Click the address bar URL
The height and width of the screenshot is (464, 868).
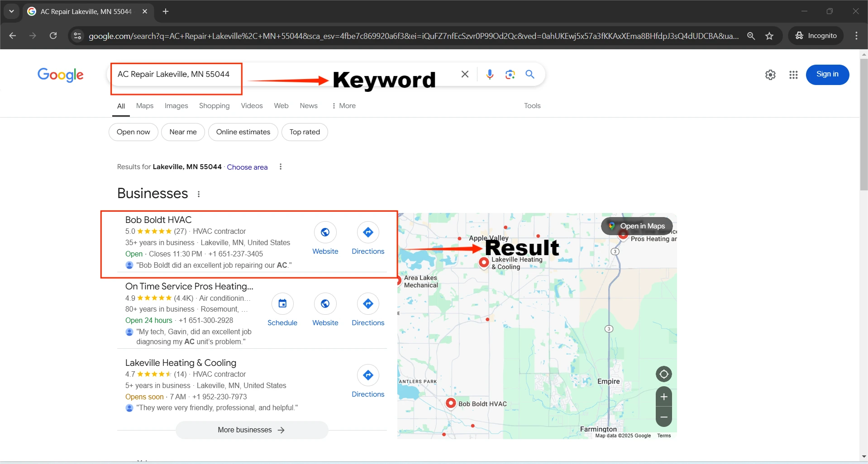pyautogui.click(x=414, y=36)
